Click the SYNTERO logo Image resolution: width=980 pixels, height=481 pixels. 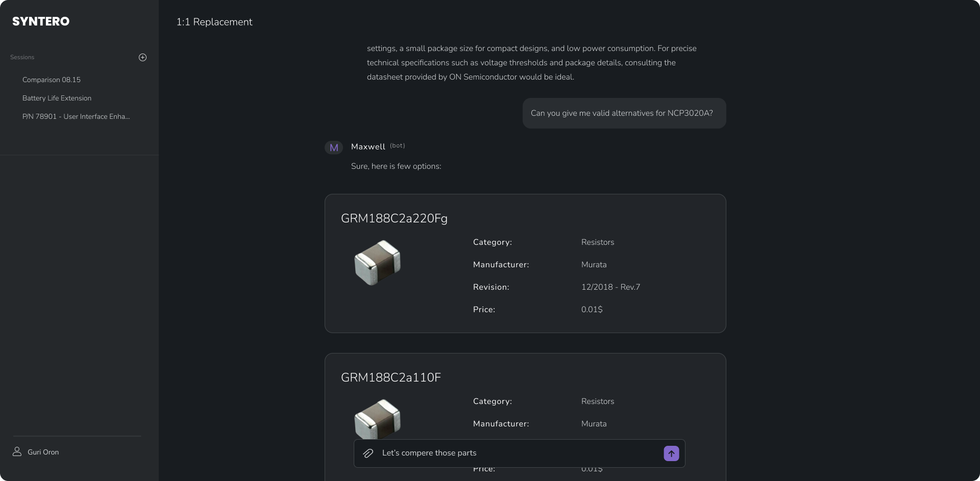pos(41,21)
